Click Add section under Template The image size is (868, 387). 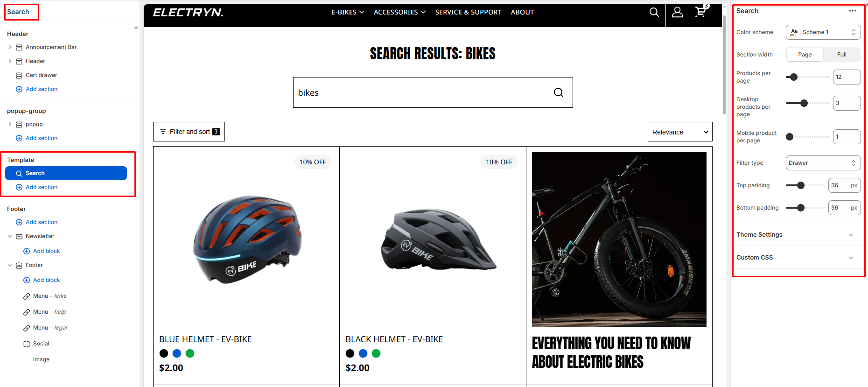point(42,187)
